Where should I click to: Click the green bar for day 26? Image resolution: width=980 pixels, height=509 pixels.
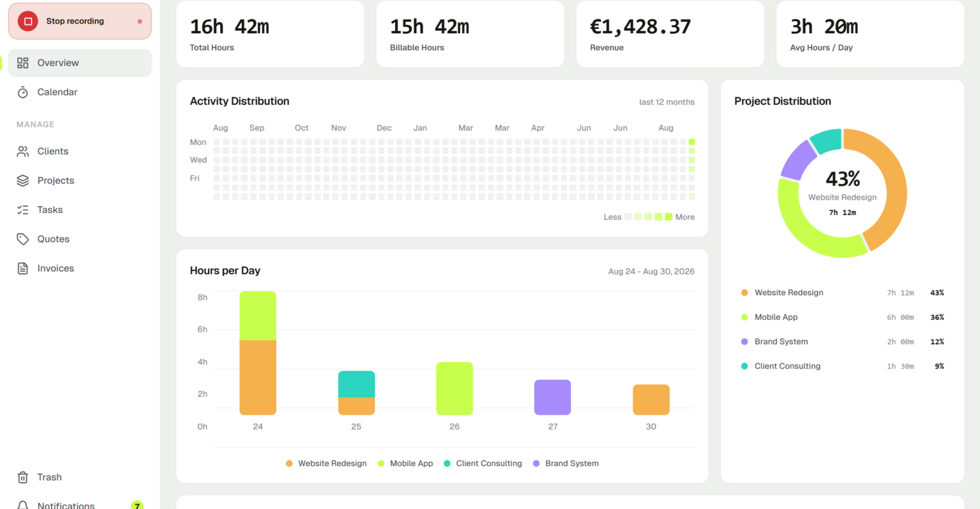pyautogui.click(x=454, y=389)
